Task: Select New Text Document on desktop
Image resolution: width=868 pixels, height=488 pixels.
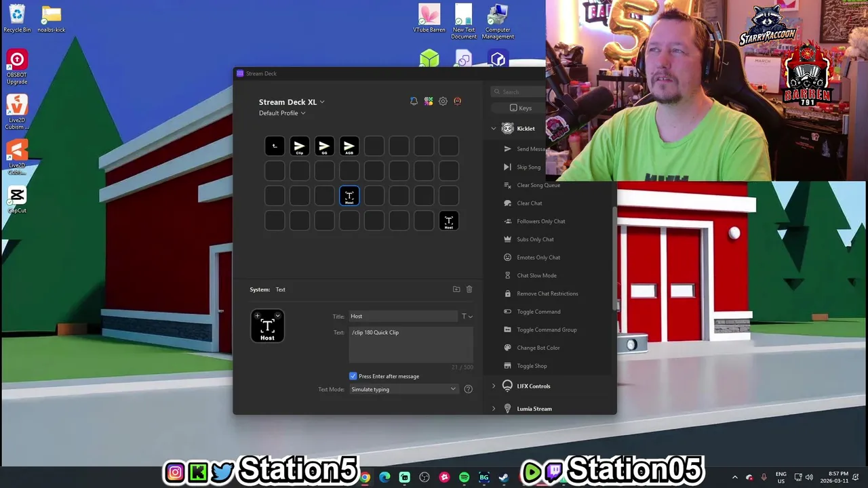Action: pos(464,22)
